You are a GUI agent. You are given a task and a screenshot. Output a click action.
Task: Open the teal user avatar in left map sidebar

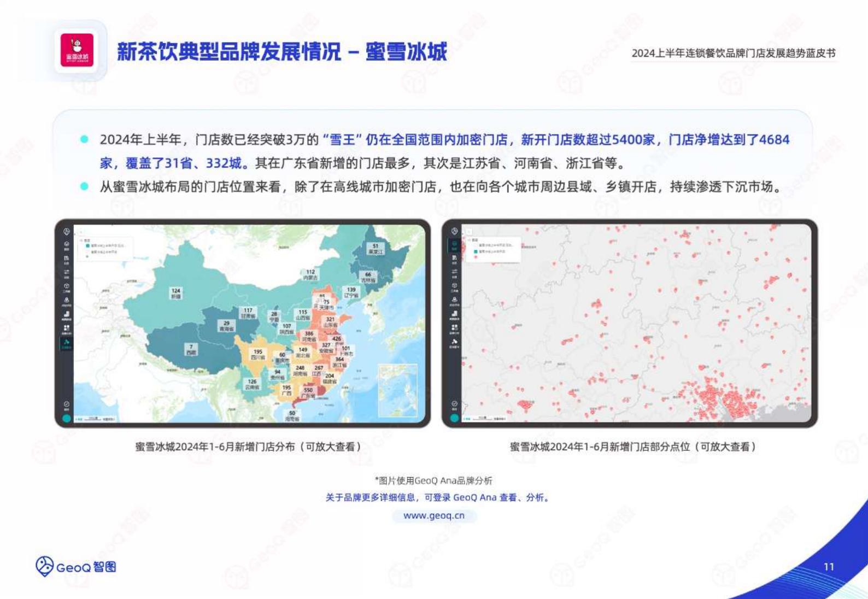tap(66, 419)
